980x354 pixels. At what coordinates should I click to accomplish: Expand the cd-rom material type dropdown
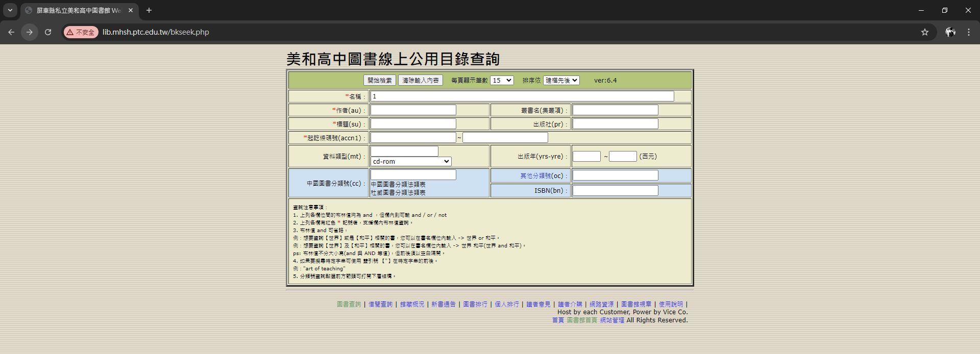411,161
